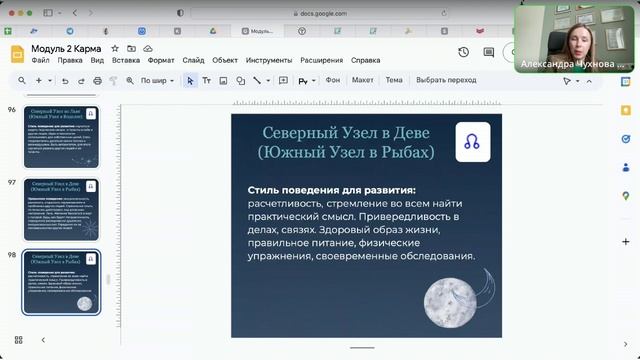Image resolution: width=640 pixels, height=360 pixels.
Task: Open the Справка menu
Action: [365, 60]
